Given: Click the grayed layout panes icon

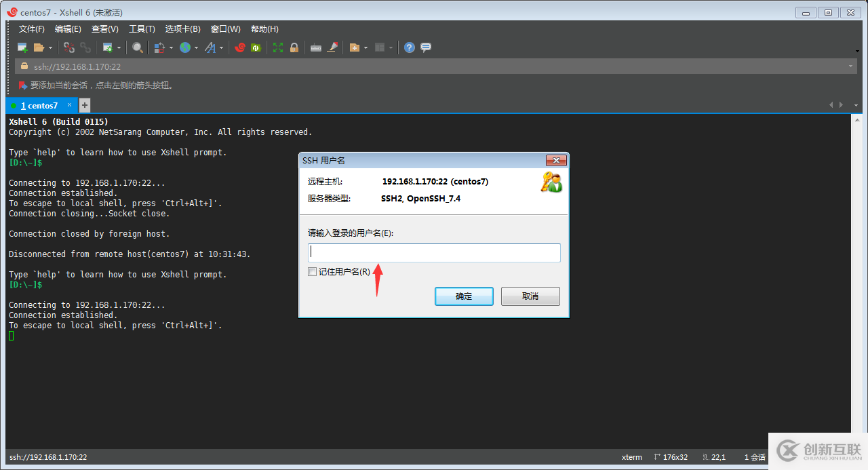Looking at the screenshot, I should (380, 47).
